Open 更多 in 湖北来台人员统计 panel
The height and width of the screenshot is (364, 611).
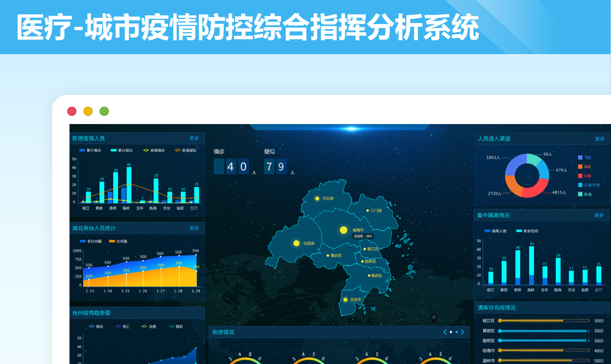[195, 228]
